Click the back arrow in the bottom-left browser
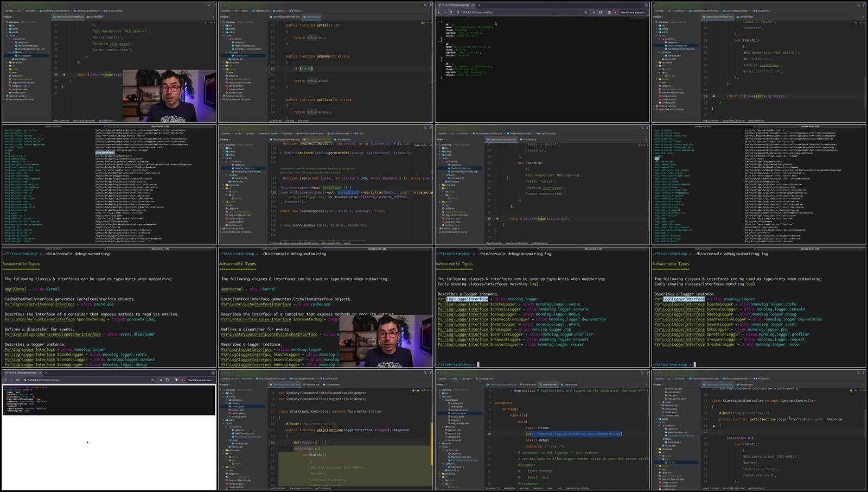This screenshot has width=868, height=492. pos(5,380)
